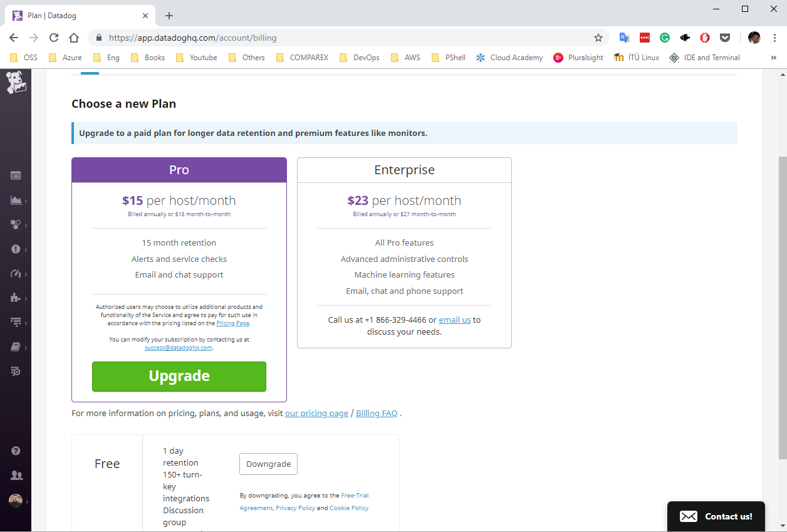Image resolution: width=787 pixels, height=532 pixels.
Task: Open a new browser tab
Action: point(169,16)
